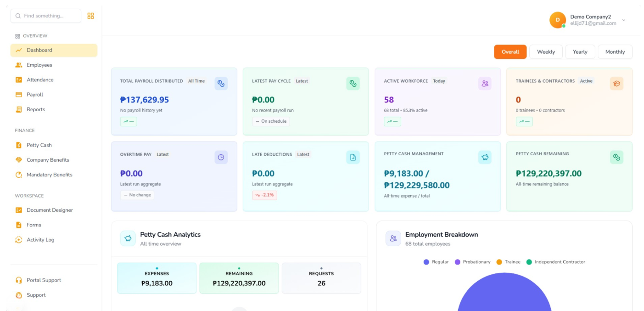
Task: Click the Company Benefits diamond icon
Action: click(19, 160)
